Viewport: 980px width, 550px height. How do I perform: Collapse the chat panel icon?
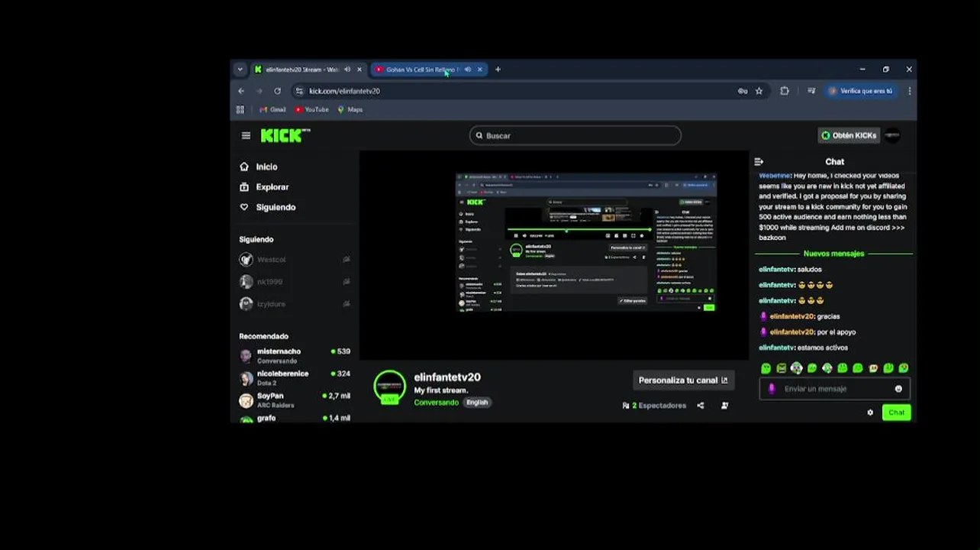[759, 162]
